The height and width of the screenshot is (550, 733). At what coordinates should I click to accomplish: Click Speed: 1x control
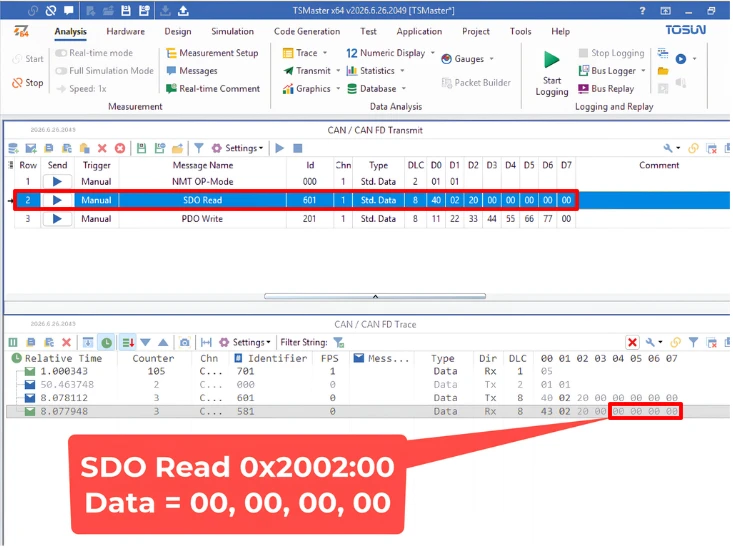[81, 88]
